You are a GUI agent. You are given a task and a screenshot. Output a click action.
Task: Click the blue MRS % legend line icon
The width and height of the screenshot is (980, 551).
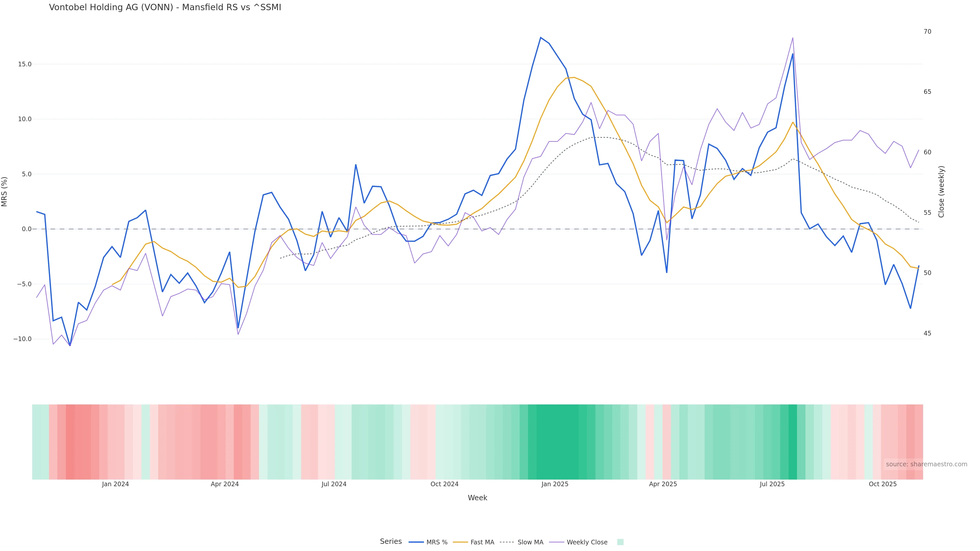click(x=416, y=542)
